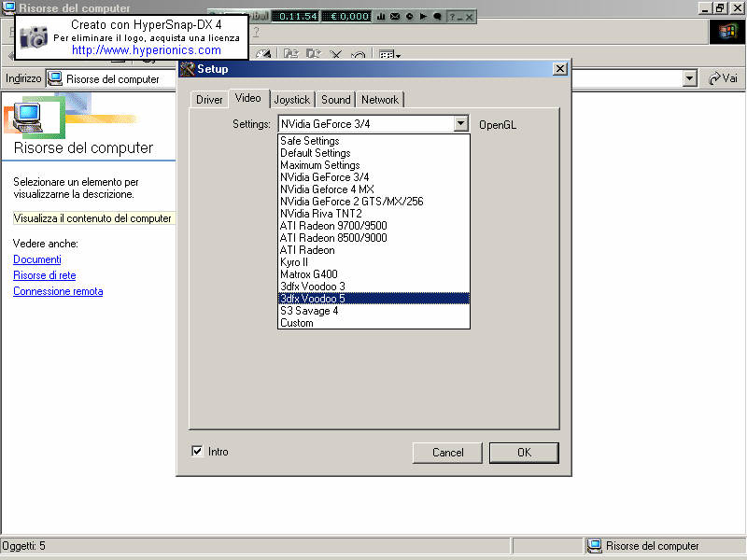The height and width of the screenshot is (560, 747).
Task: Click the Explorer delete X toolbar icon
Action: (336, 54)
